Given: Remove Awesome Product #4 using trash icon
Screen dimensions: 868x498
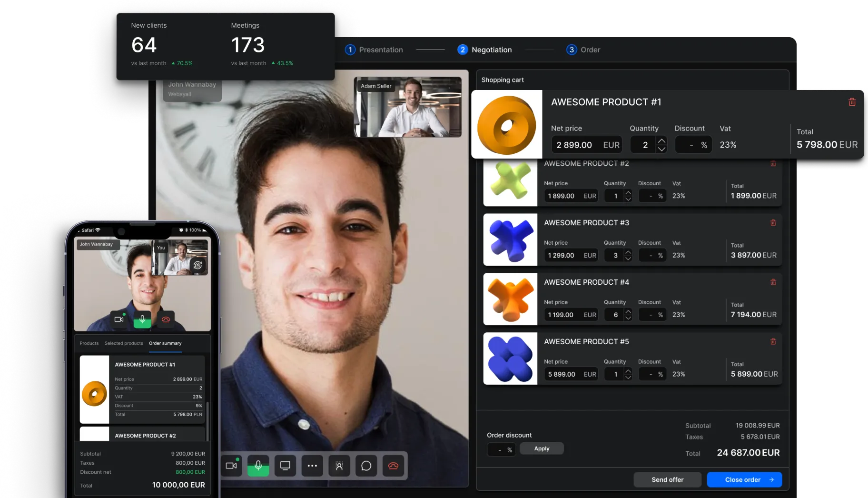Looking at the screenshot, I should (773, 282).
